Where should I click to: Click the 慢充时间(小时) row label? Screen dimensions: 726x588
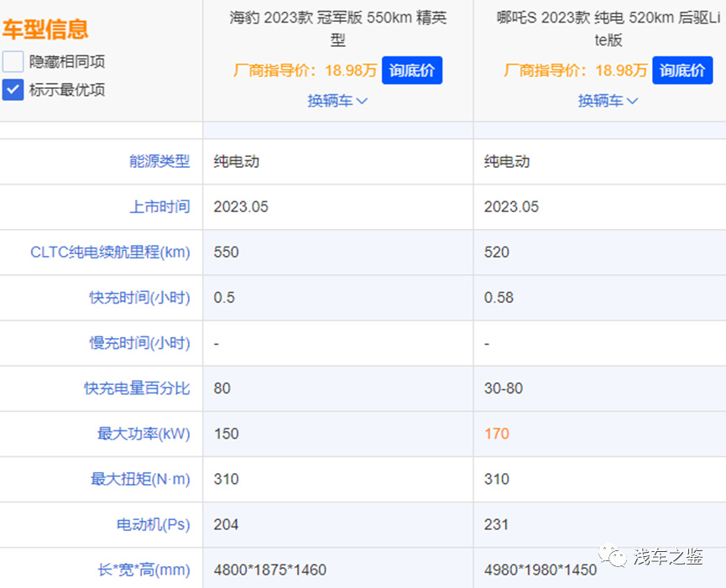(139, 343)
